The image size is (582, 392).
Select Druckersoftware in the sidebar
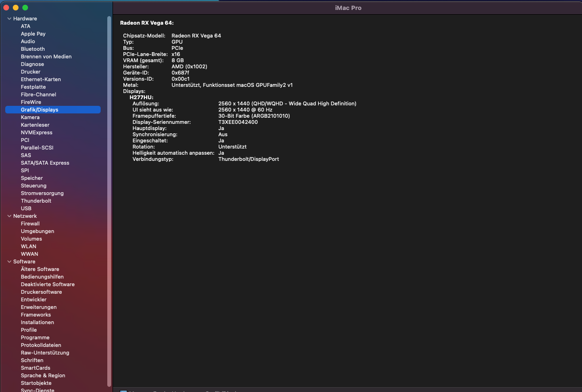[41, 292]
